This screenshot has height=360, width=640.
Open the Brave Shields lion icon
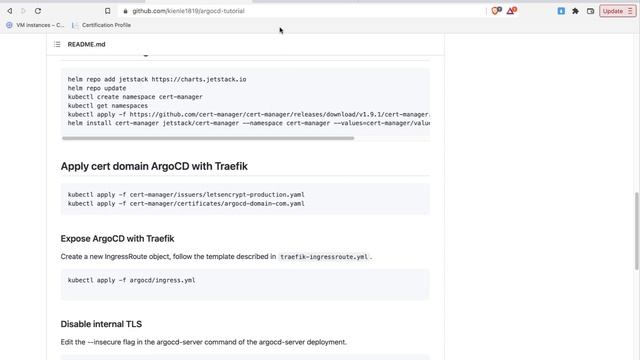pyautogui.click(x=496, y=11)
